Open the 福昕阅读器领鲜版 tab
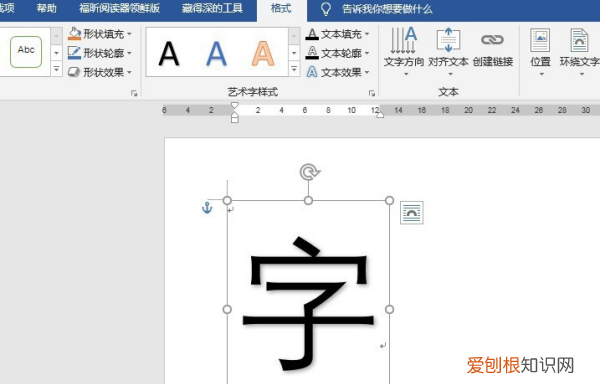The image size is (600, 384). click(119, 8)
